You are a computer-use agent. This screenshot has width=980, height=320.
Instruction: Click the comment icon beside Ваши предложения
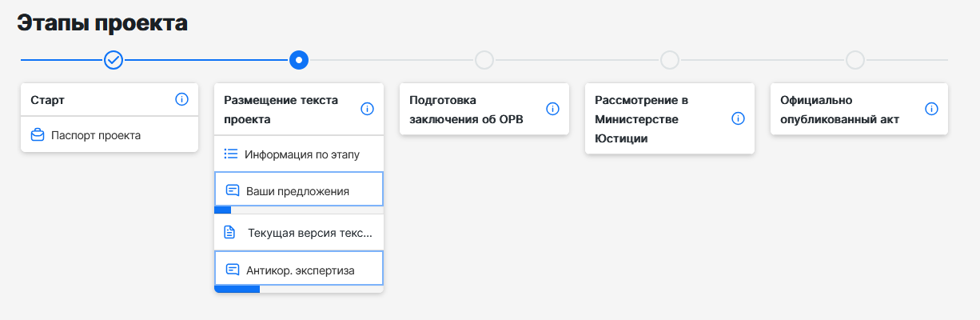pos(233,190)
